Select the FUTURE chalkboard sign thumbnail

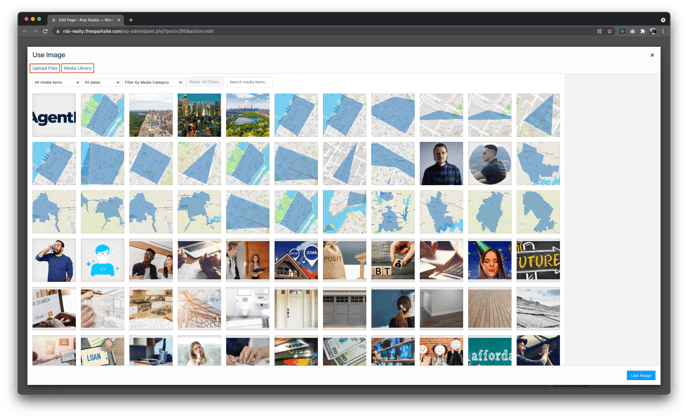click(538, 260)
